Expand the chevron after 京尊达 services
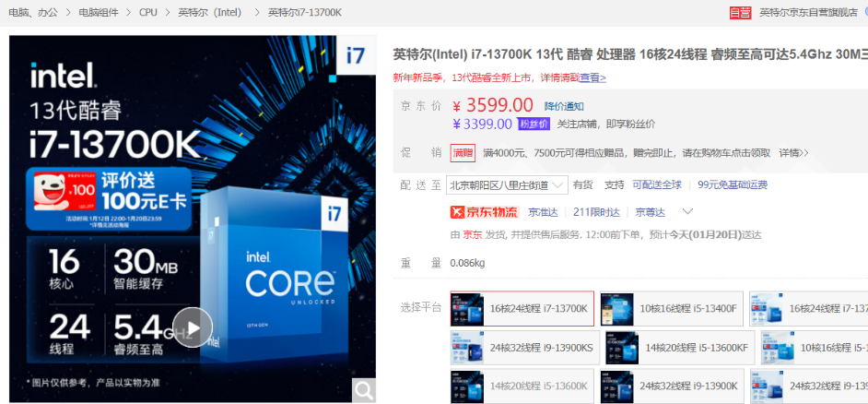The image size is (868, 404). point(687,212)
